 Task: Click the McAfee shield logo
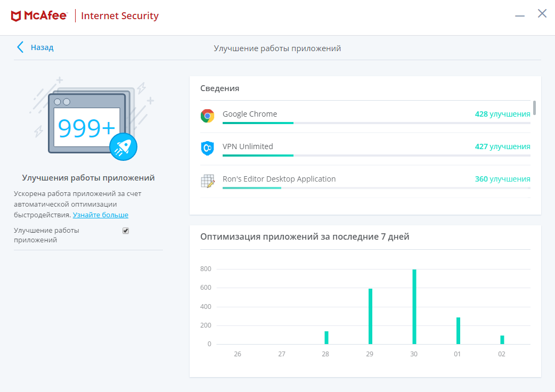pyautogui.click(x=16, y=16)
